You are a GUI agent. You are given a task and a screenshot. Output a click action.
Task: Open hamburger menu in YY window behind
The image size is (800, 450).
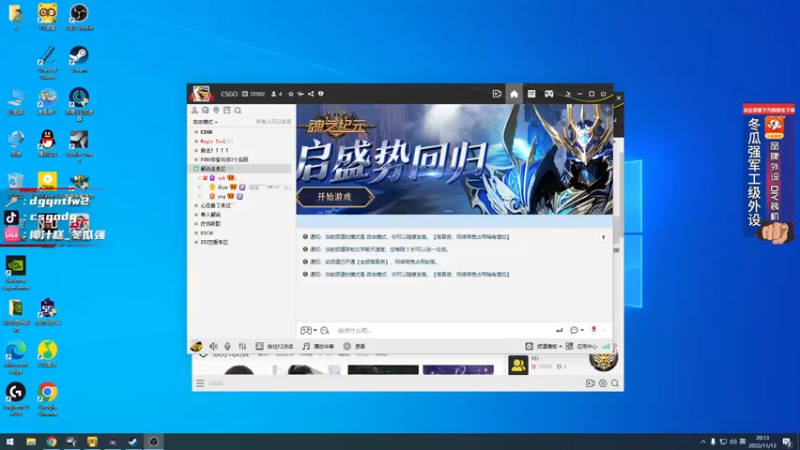(x=200, y=383)
